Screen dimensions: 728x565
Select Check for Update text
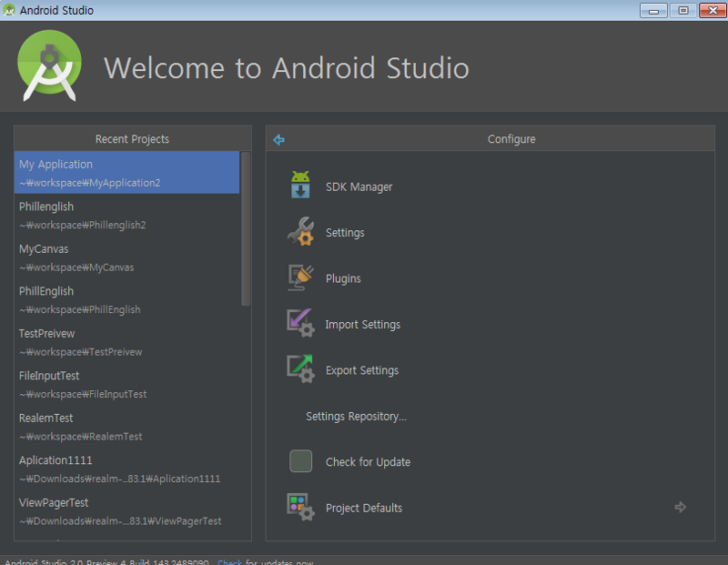369,462
